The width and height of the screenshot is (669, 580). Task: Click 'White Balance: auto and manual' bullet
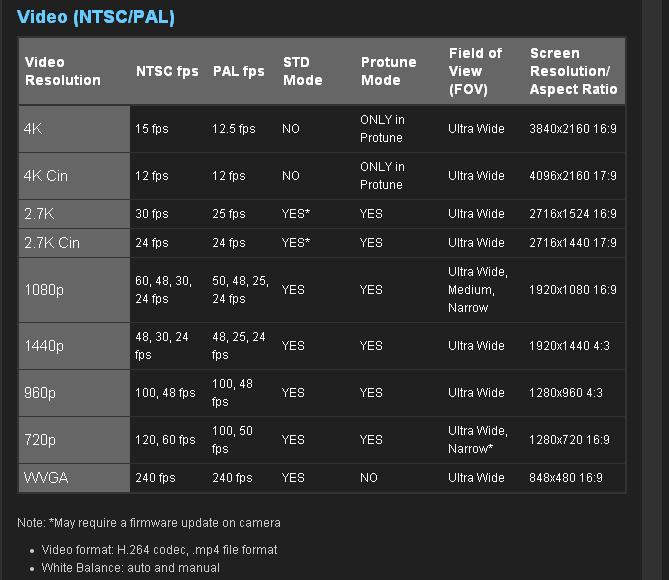131,568
